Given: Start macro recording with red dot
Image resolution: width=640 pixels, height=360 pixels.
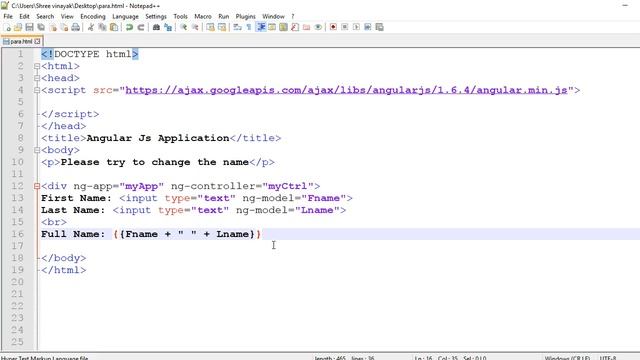Looking at the screenshot, I should coord(333,27).
